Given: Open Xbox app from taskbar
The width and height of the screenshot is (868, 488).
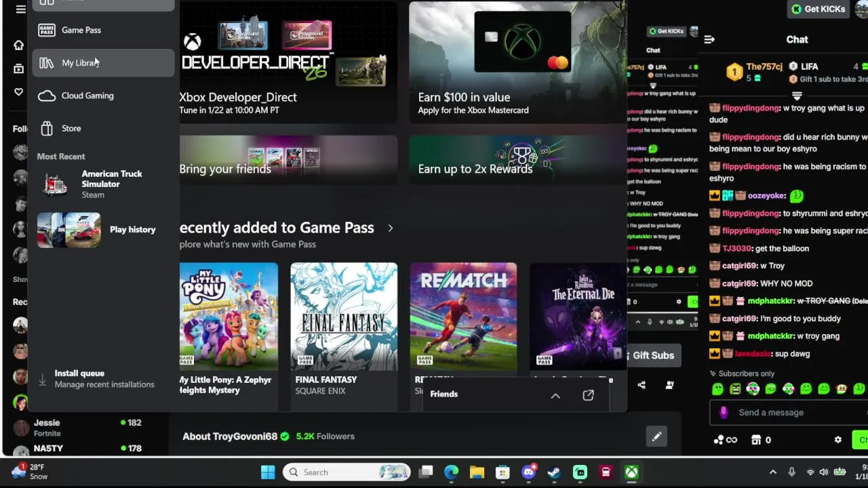Looking at the screenshot, I should (631, 472).
